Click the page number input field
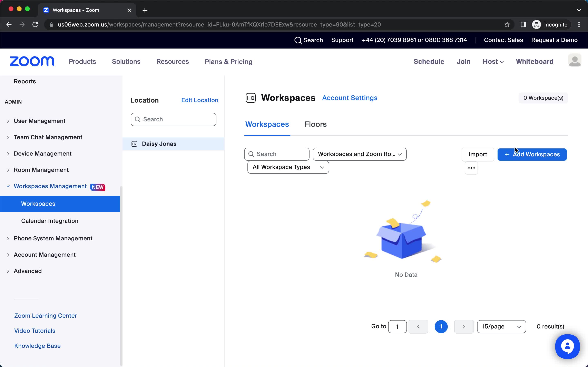The width and height of the screenshot is (588, 367). 397,326
